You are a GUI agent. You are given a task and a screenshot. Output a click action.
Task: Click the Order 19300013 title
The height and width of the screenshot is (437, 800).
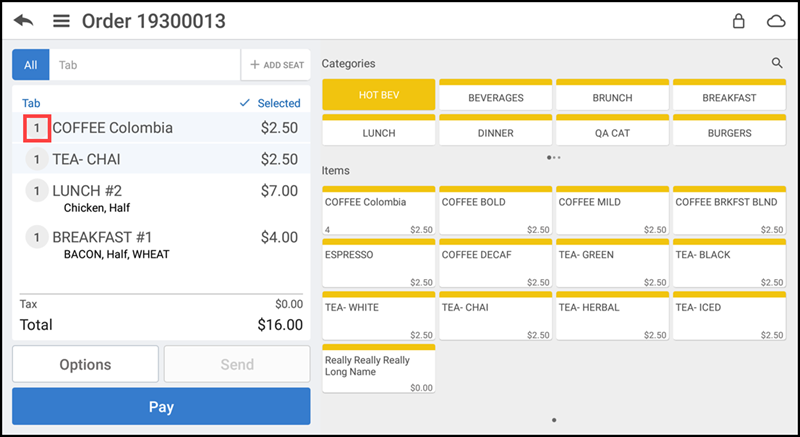[x=154, y=21]
